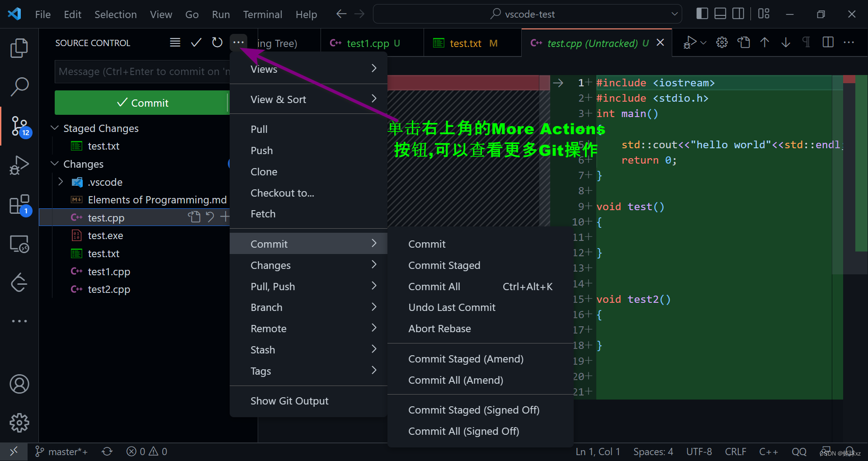
Task: Expand the Pull, Push submenu
Action: click(309, 286)
